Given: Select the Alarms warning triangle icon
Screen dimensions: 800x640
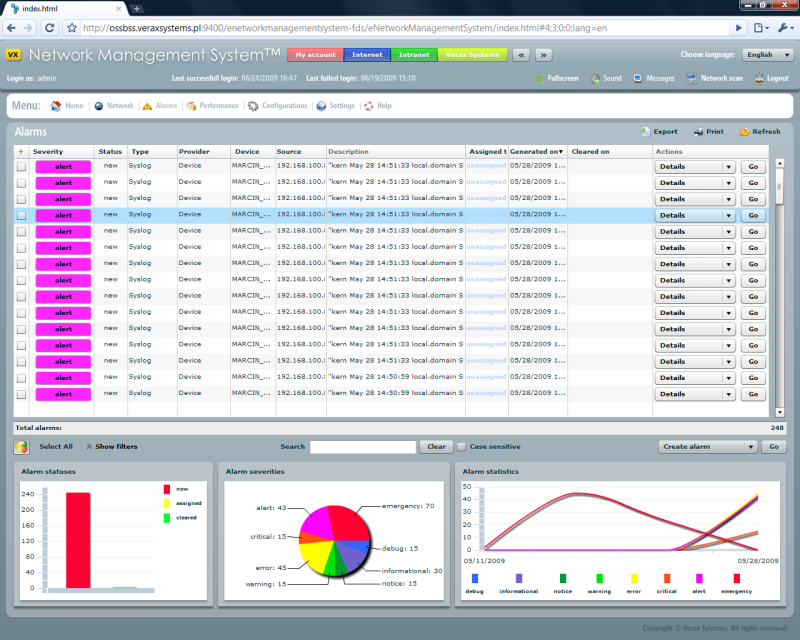Looking at the screenshot, I should pos(147,106).
